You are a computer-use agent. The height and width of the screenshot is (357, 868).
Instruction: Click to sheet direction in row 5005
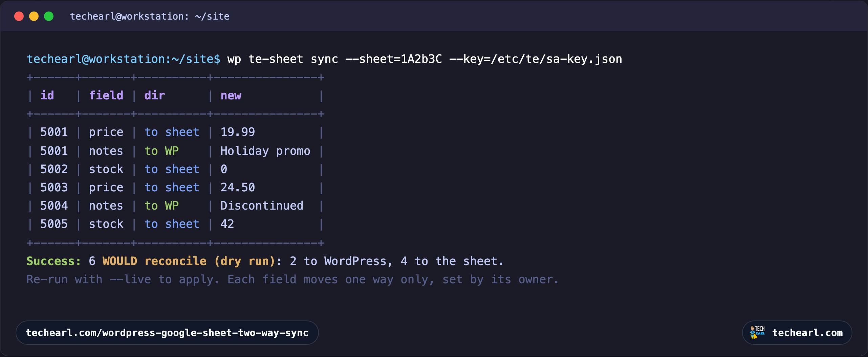pyautogui.click(x=172, y=224)
